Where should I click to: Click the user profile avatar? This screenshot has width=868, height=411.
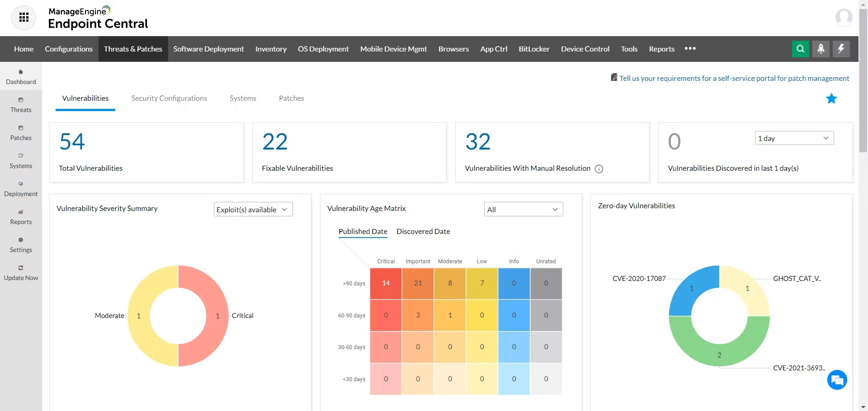pos(844,18)
